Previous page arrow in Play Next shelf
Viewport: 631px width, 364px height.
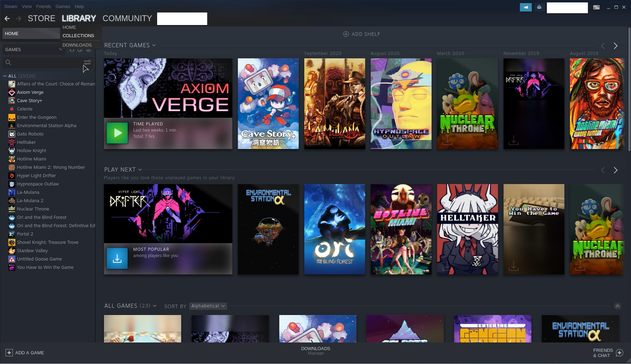coord(603,170)
